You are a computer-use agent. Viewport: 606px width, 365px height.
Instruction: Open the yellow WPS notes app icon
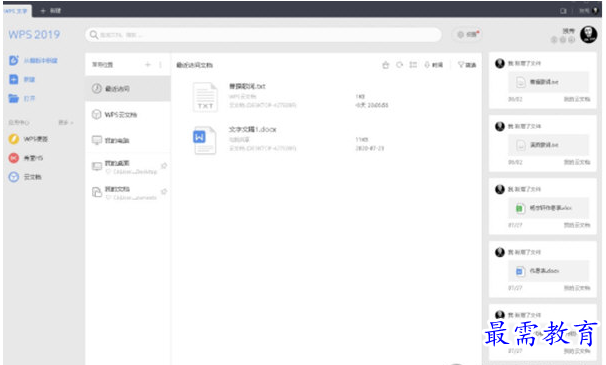click(14, 139)
